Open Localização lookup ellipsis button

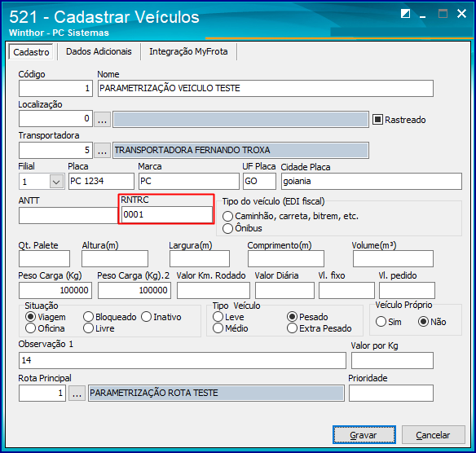point(103,119)
